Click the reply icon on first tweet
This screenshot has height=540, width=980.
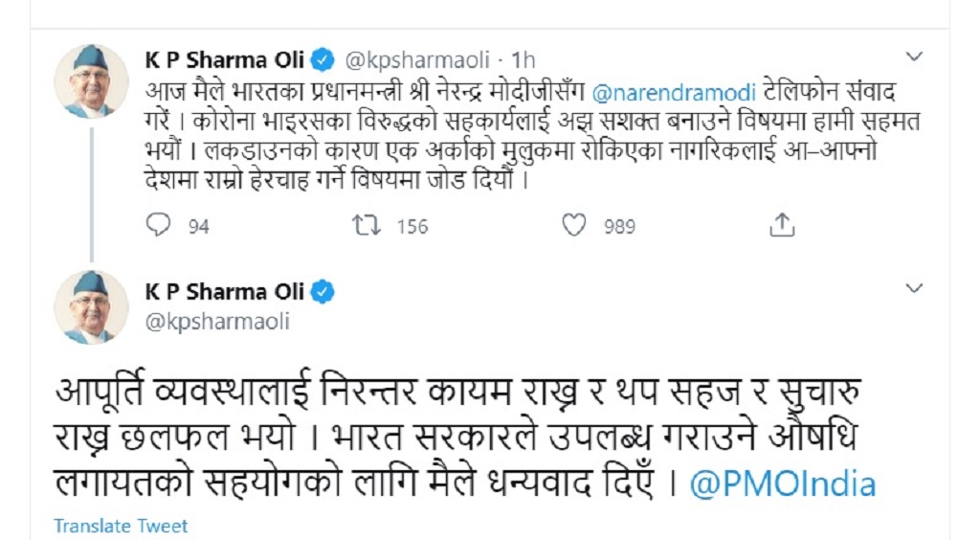[159, 225]
